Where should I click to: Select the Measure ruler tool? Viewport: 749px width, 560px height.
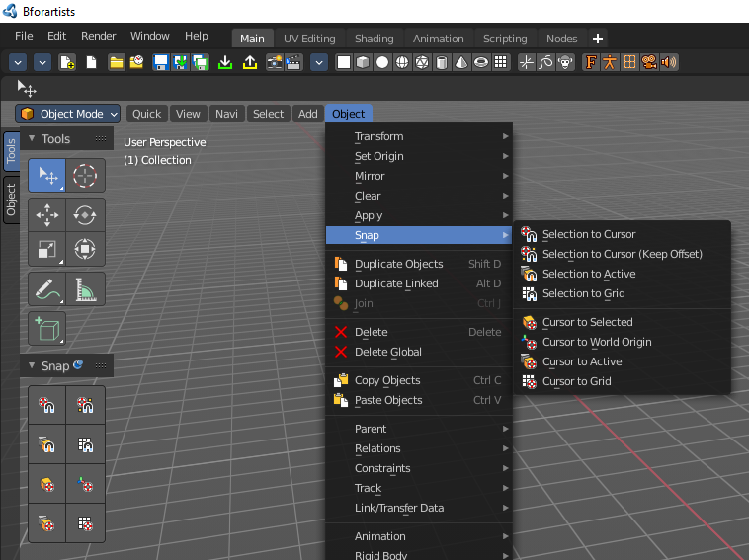(x=85, y=289)
